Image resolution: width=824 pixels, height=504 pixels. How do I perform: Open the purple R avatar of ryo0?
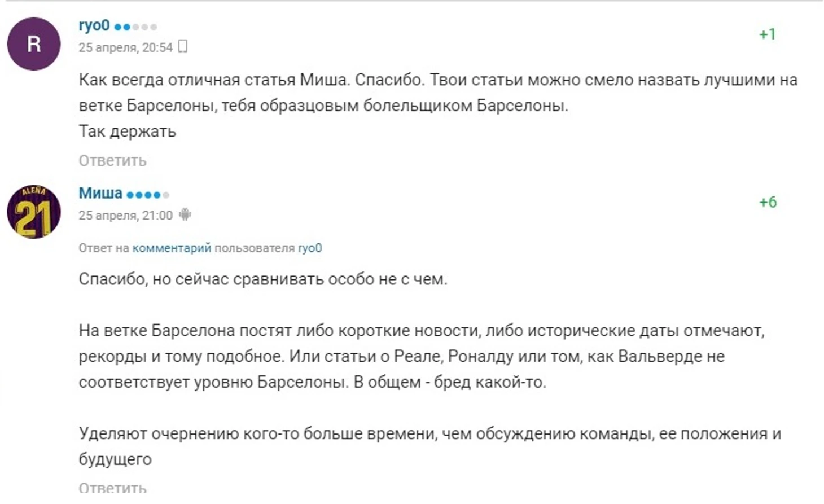tap(34, 44)
